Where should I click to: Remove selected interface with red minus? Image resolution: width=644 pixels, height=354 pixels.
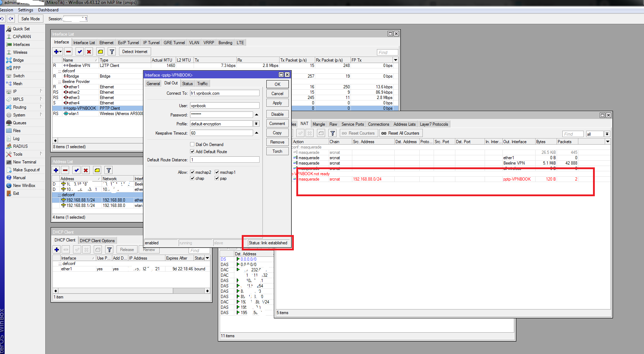(x=68, y=52)
